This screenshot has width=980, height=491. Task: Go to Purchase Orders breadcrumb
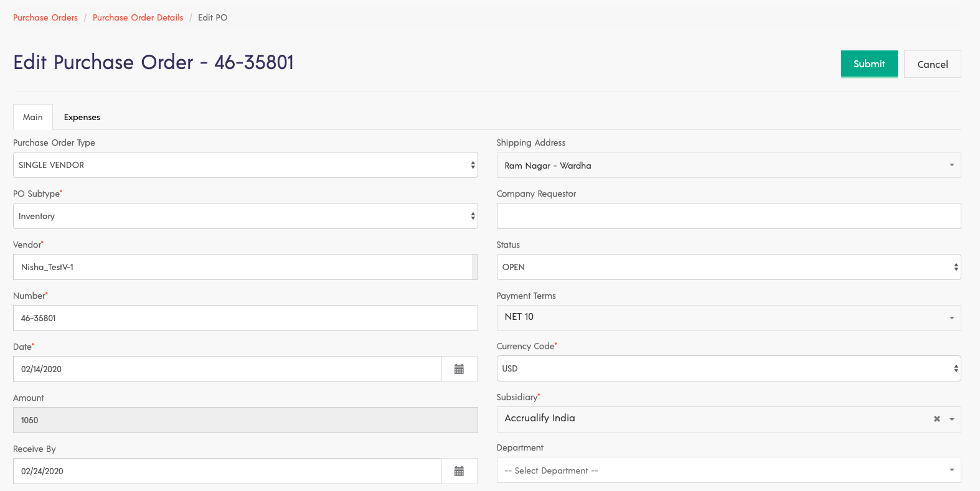45,17
